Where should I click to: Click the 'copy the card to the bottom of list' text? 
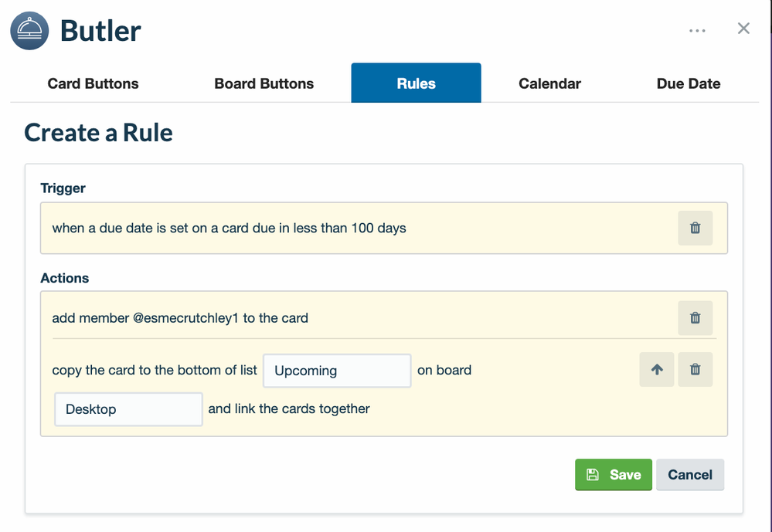click(155, 370)
